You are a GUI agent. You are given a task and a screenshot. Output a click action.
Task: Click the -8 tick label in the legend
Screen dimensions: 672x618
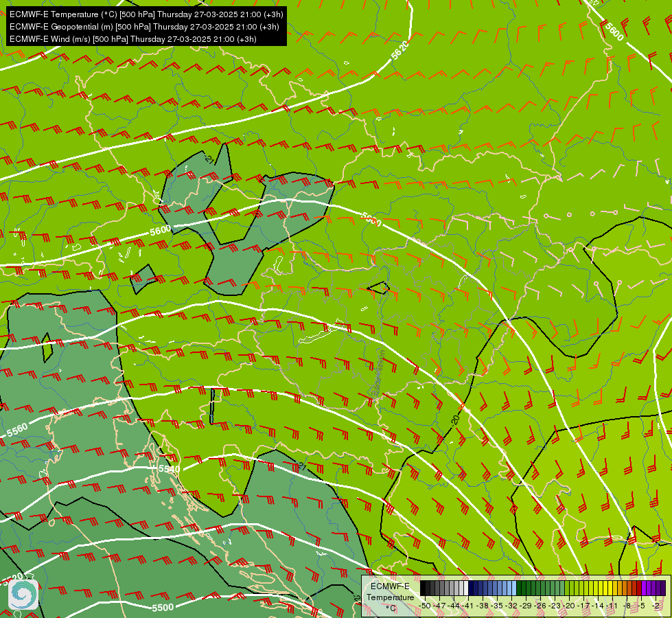[x=627, y=606]
